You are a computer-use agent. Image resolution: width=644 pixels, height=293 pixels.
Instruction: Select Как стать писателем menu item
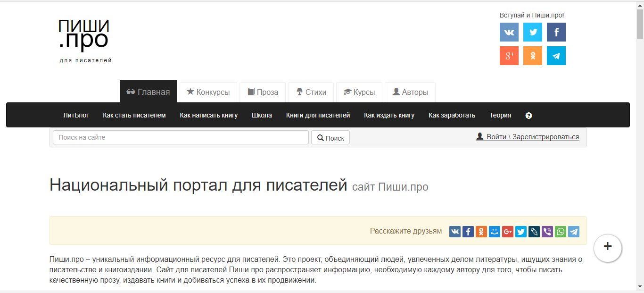(x=134, y=115)
